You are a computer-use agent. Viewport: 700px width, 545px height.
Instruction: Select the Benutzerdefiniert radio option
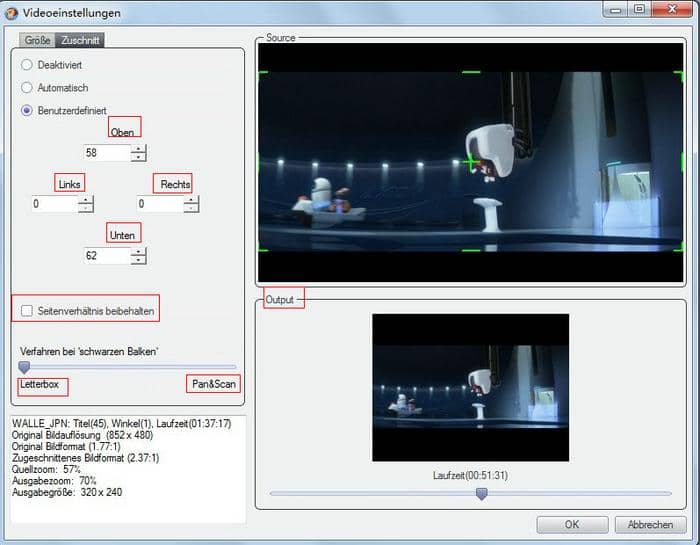pos(27,110)
